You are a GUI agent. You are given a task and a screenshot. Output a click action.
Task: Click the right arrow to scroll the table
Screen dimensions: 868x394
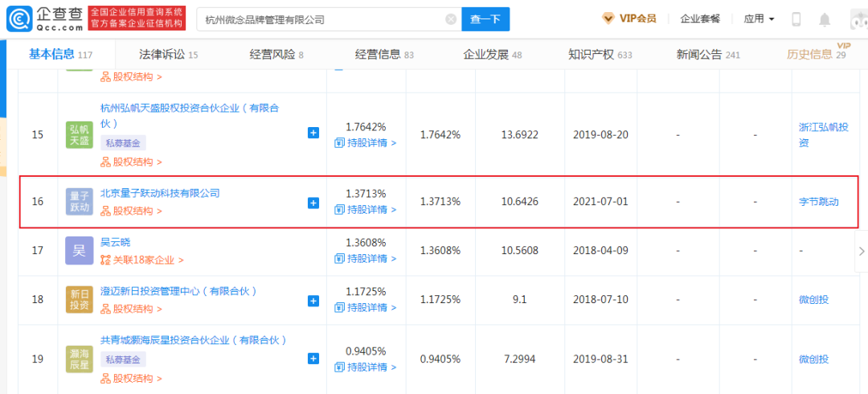tap(862, 251)
